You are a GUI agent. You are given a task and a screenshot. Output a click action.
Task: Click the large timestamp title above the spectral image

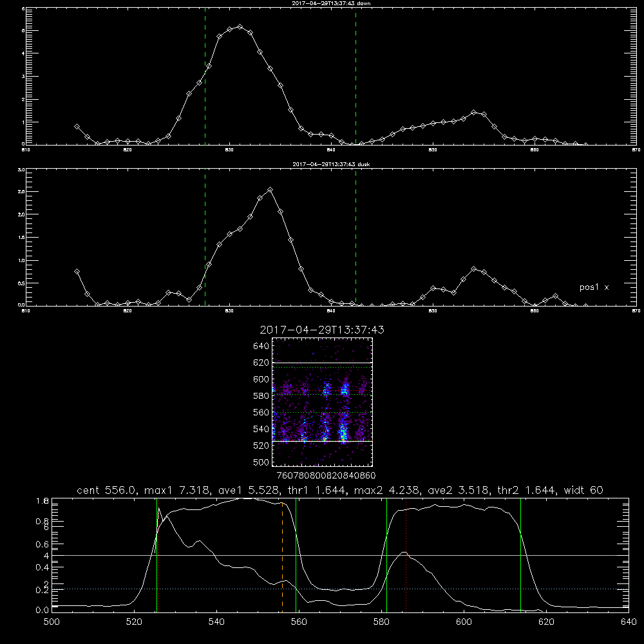point(322,330)
